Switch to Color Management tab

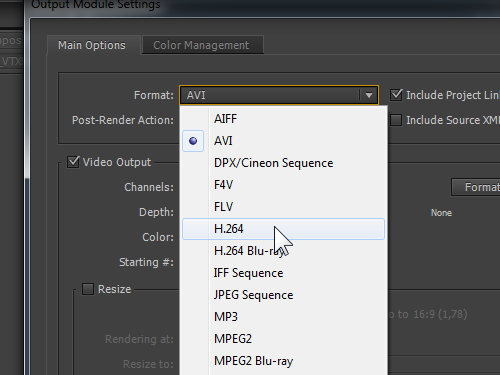pos(203,45)
